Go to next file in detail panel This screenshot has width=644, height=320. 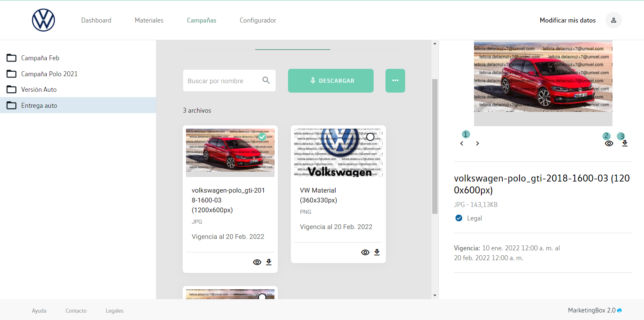tap(477, 143)
